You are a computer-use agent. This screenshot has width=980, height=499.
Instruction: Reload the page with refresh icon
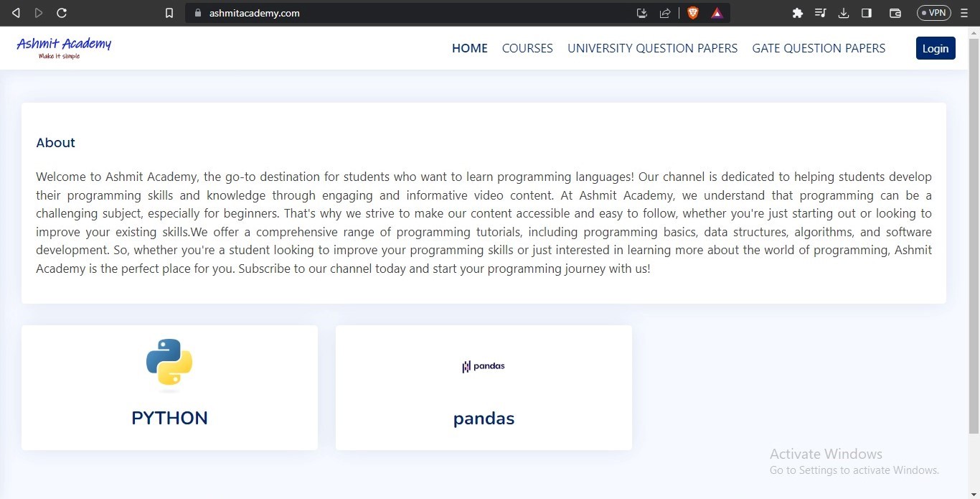click(62, 13)
